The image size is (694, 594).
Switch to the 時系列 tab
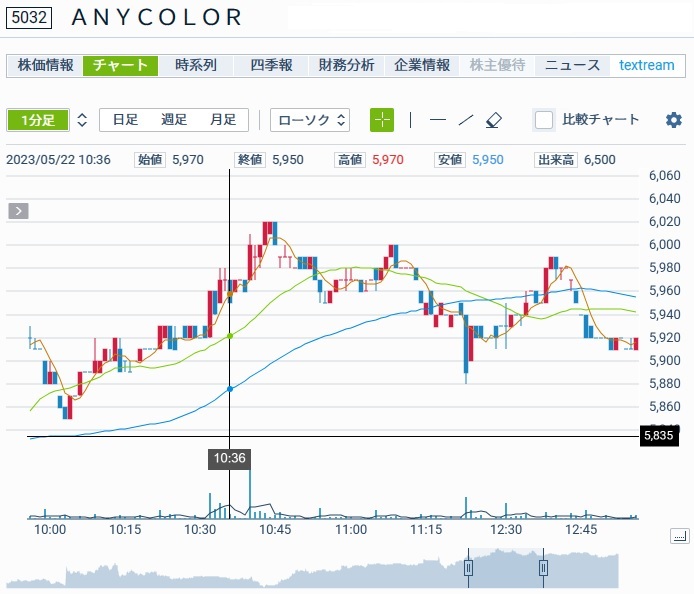195,65
